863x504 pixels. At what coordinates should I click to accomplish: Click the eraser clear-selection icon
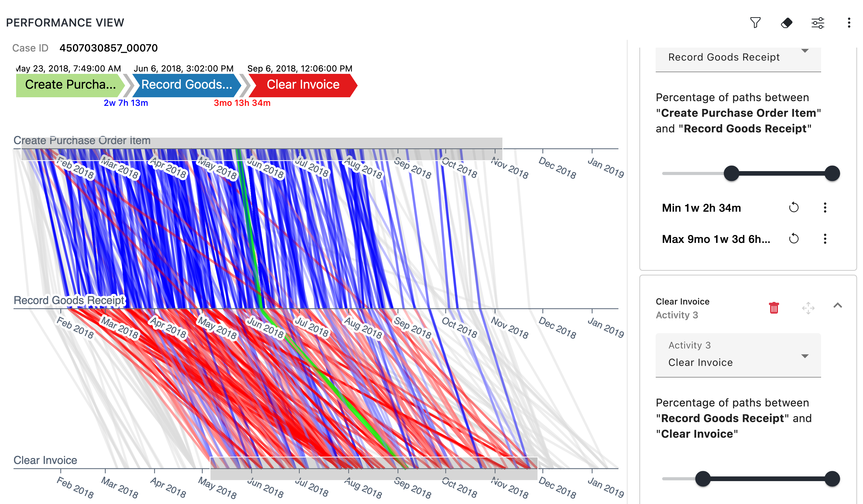(x=786, y=23)
